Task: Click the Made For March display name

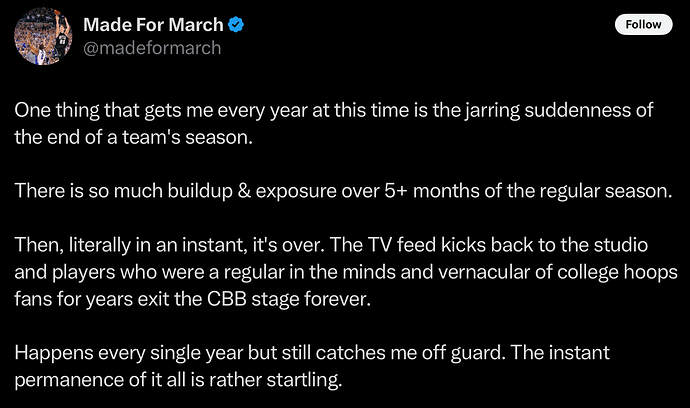Action: 153,25
